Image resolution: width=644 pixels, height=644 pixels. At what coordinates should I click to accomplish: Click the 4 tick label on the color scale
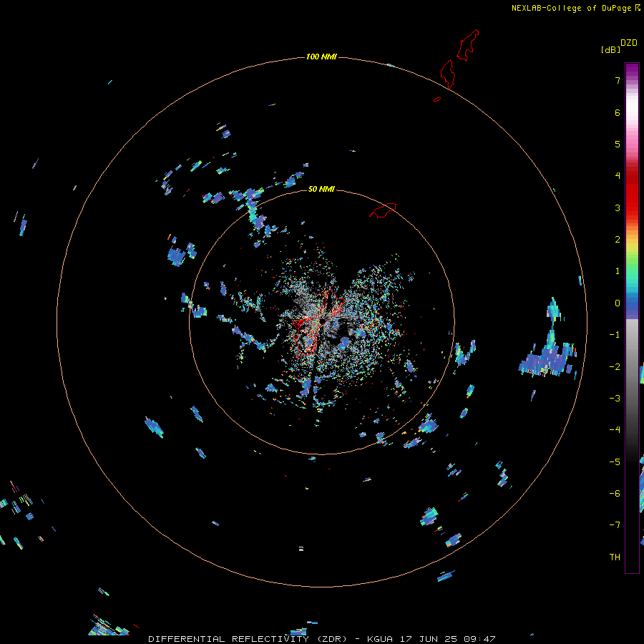[x=618, y=176]
